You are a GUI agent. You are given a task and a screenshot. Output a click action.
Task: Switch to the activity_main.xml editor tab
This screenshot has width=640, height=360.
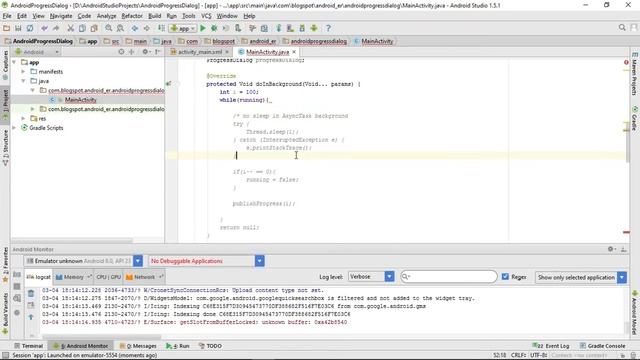(x=200, y=52)
